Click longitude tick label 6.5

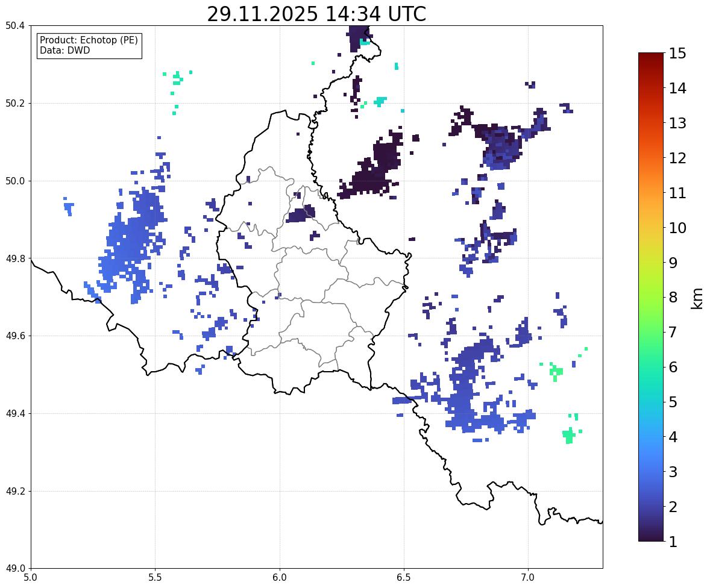click(404, 578)
